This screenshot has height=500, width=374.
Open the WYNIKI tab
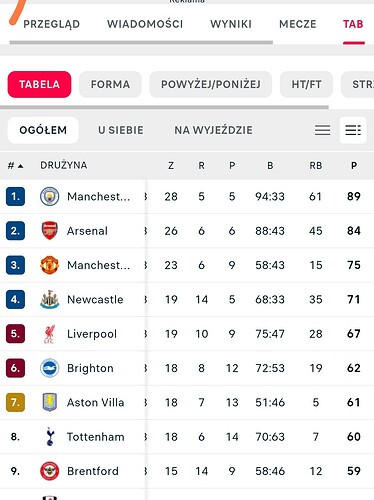tap(231, 24)
